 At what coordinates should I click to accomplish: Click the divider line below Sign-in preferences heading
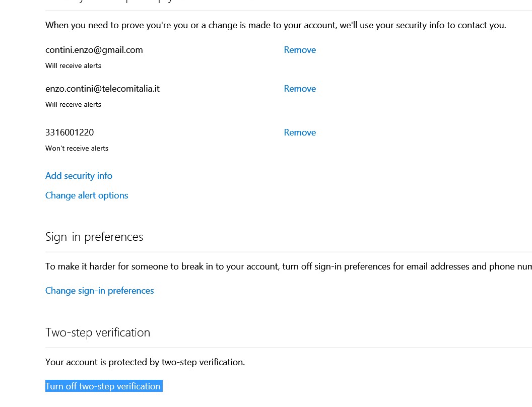coord(288,252)
